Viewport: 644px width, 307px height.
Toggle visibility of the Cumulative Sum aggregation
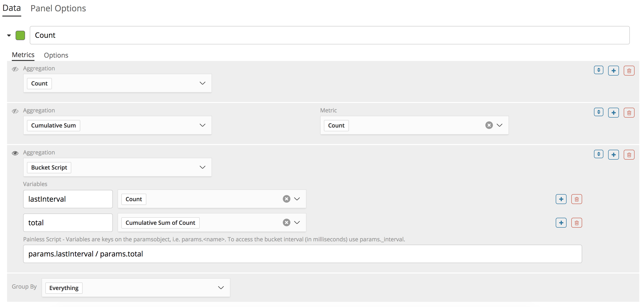15,111
